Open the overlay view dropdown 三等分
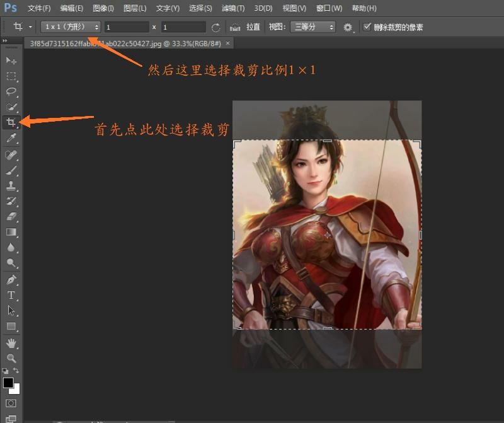Image resolution: width=504 pixels, height=423 pixels. [312, 27]
